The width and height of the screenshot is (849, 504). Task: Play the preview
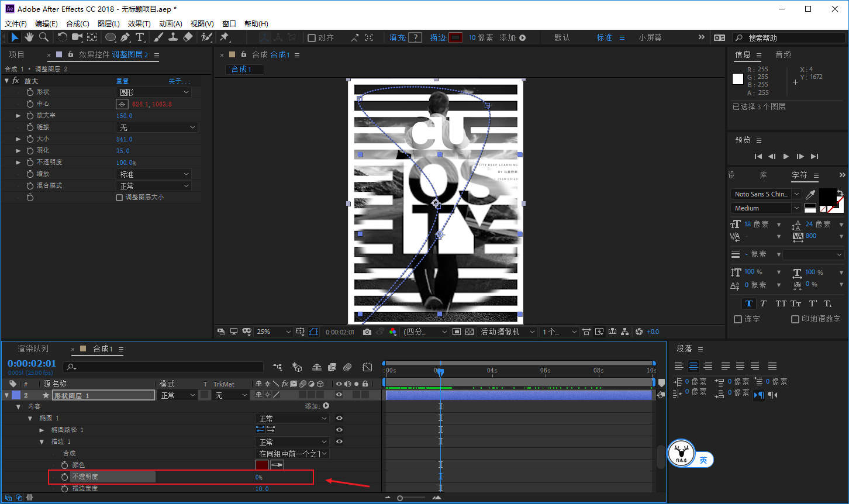[786, 156]
